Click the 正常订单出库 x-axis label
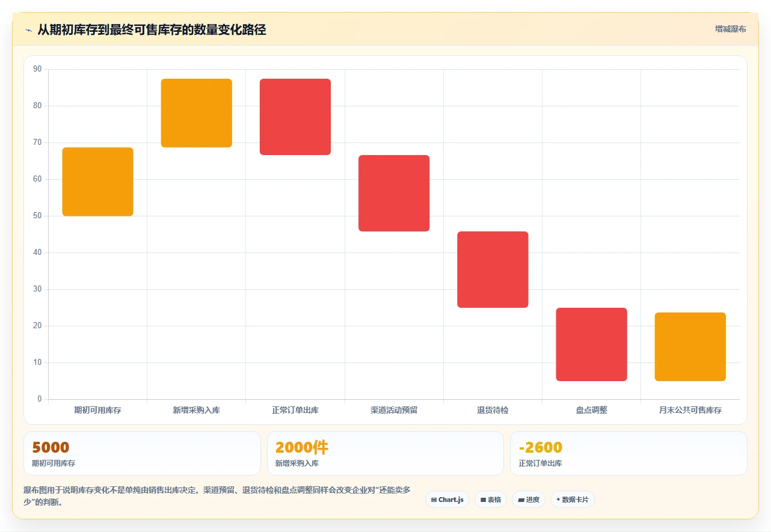This screenshot has width=771, height=532. pos(295,410)
